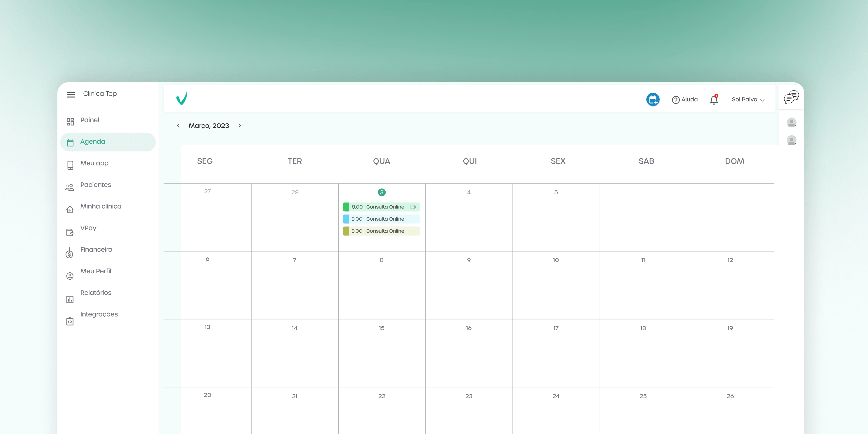This screenshot has height=434, width=868.
Task: Click the green 8:00 Consulta Online event
Action: coord(381,207)
